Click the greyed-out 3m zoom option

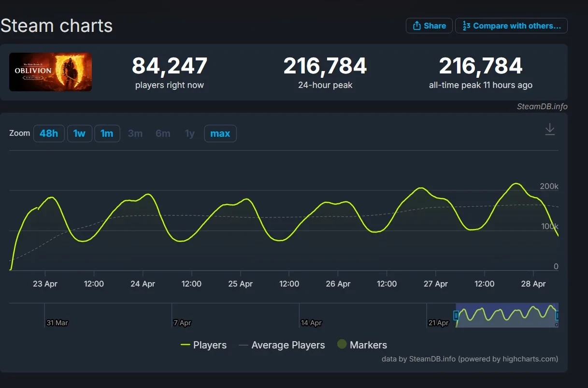click(x=135, y=133)
